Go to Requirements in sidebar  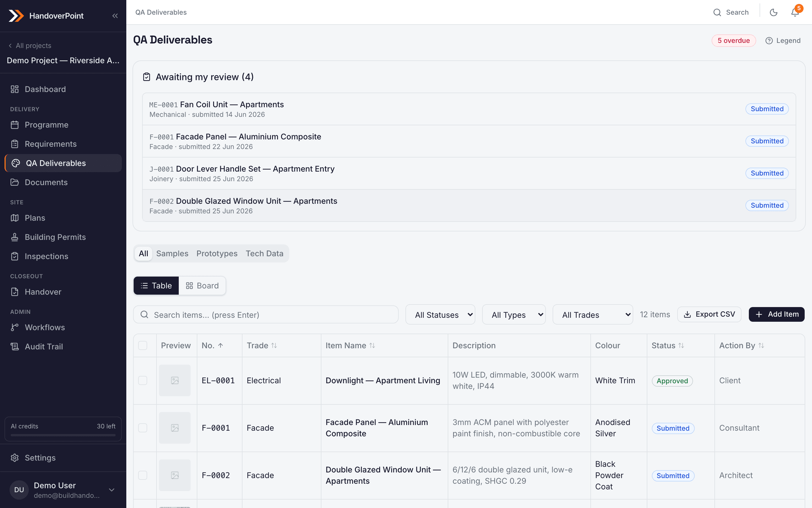63,144
